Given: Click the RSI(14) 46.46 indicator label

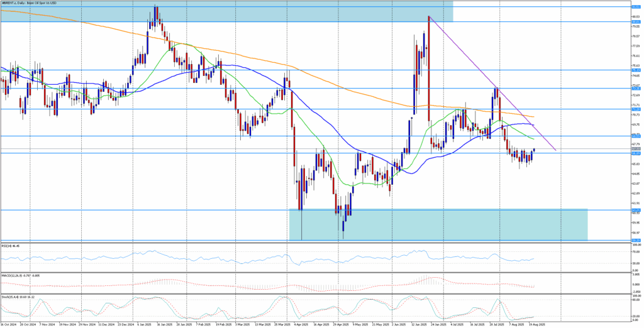Looking at the screenshot, I should tap(10, 246).
